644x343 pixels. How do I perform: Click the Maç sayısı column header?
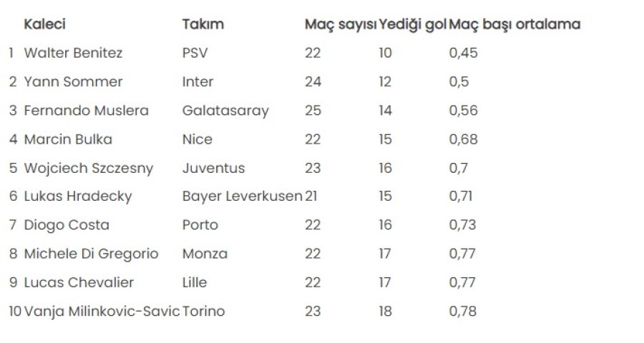pyautogui.click(x=340, y=24)
